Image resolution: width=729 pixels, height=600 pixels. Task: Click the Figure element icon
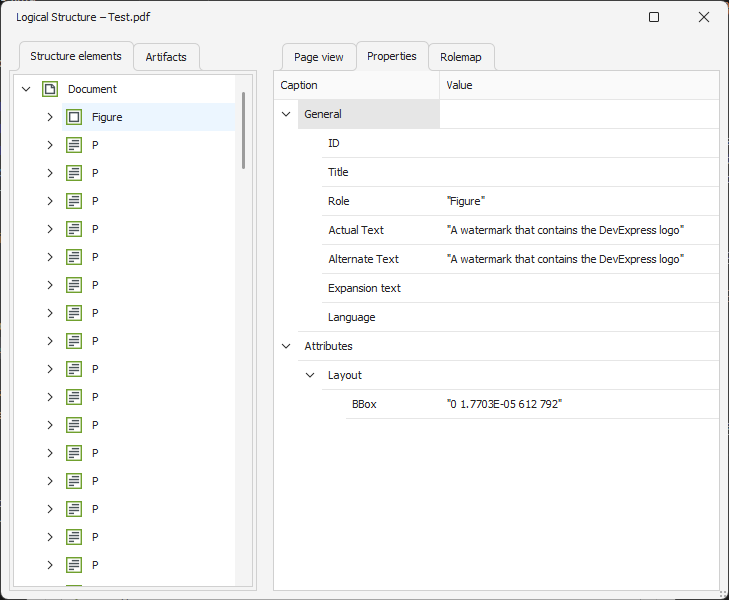point(74,117)
